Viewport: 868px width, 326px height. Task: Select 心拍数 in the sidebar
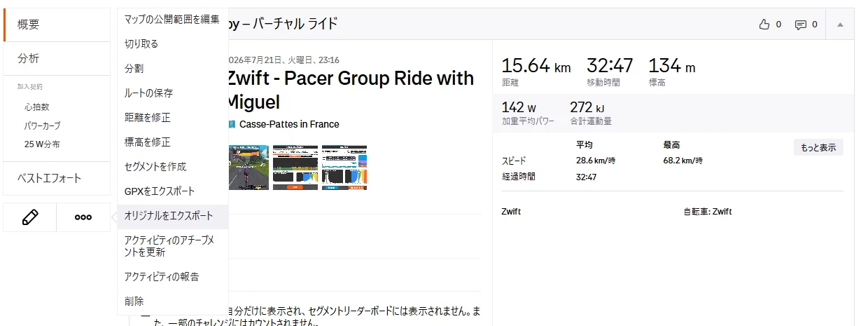click(x=36, y=107)
